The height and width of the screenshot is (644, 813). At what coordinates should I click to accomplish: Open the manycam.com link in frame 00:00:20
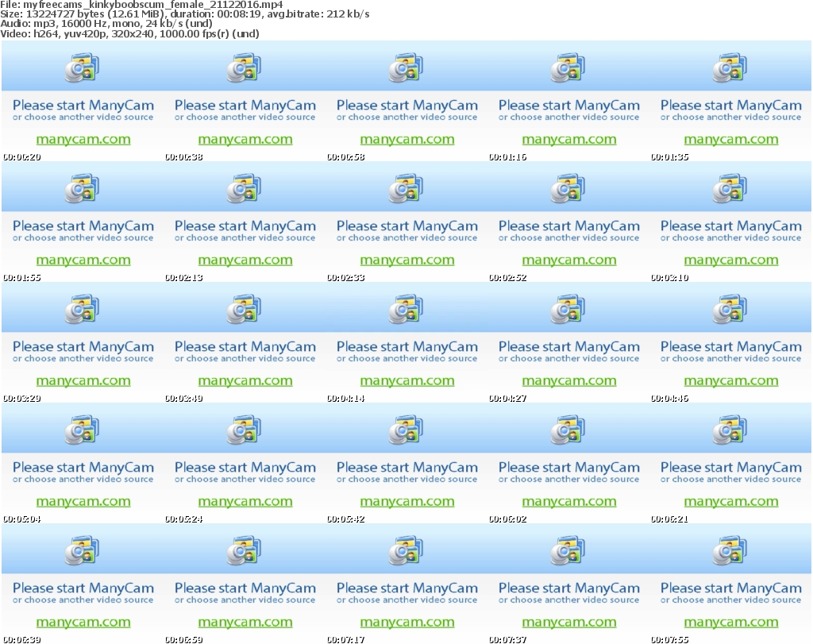(83, 140)
